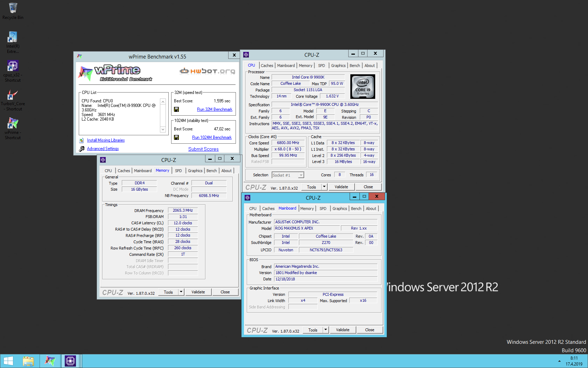This screenshot has height=368, width=588.
Task: Open the SPD tab in CPU window
Action: pyautogui.click(x=321, y=66)
